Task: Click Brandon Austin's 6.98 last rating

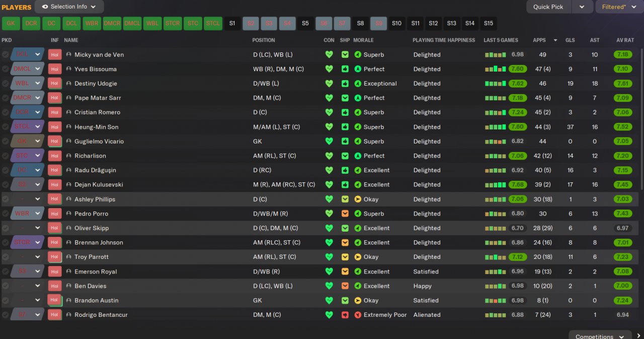Action: pos(517,300)
